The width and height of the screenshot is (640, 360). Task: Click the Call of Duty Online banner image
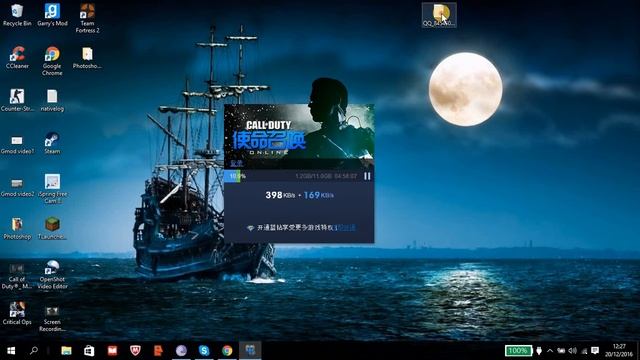point(299,136)
